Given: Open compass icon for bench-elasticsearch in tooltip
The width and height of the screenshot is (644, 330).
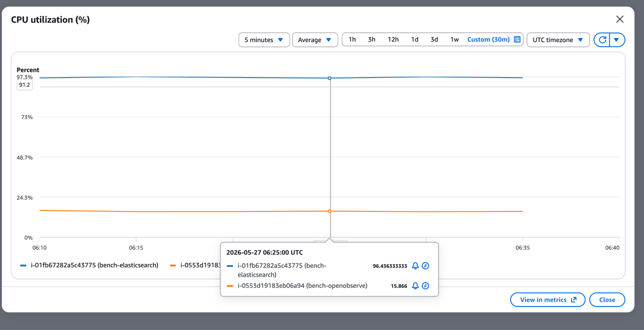Looking at the screenshot, I should tap(425, 266).
